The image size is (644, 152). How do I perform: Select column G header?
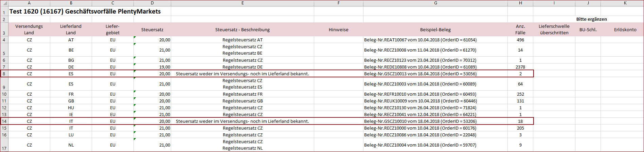(435, 3)
